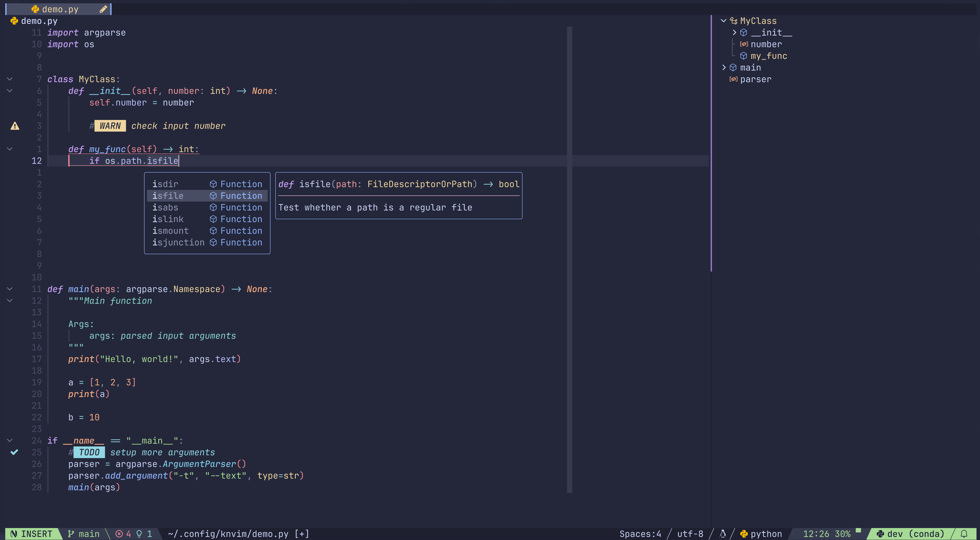
Task: Click the import argparse statement
Action: 86,33
